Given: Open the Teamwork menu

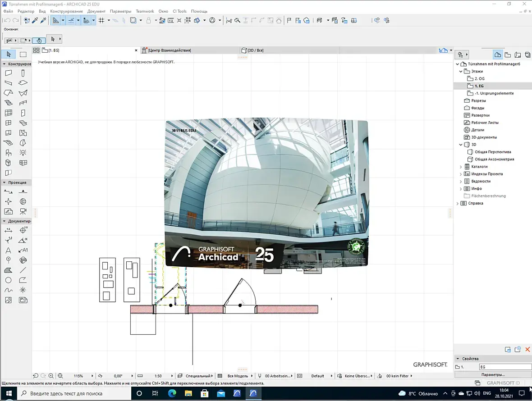Looking at the screenshot, I should (x=145, y=11).
